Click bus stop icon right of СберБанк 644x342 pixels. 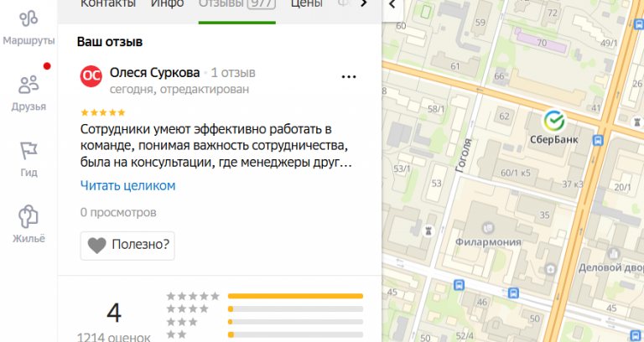[598, 141]
